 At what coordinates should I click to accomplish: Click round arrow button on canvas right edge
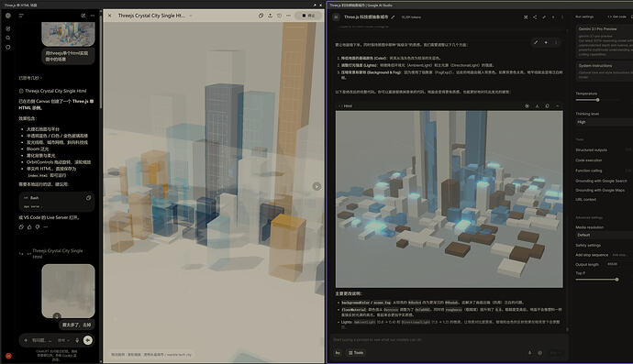316,186
